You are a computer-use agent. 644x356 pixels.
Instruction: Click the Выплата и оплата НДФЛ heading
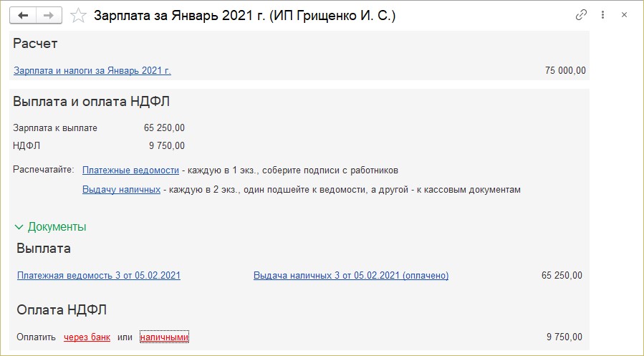(x=91, y=102)
